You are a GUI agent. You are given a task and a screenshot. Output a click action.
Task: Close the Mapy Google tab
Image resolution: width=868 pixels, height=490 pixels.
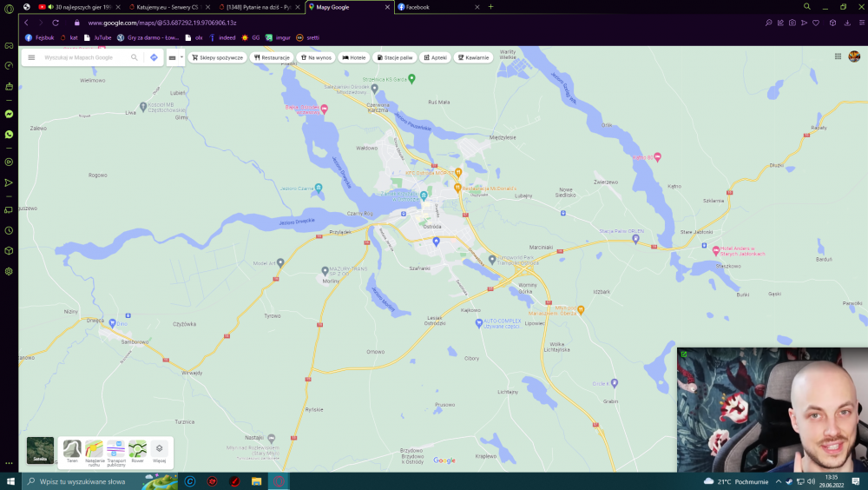point(387,7)
